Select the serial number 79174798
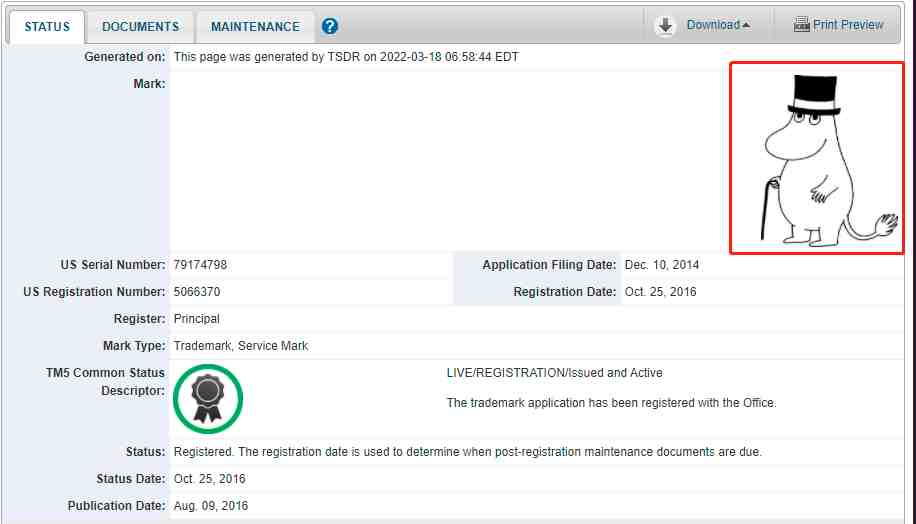916x524 pixels. [x=200, y=265]
